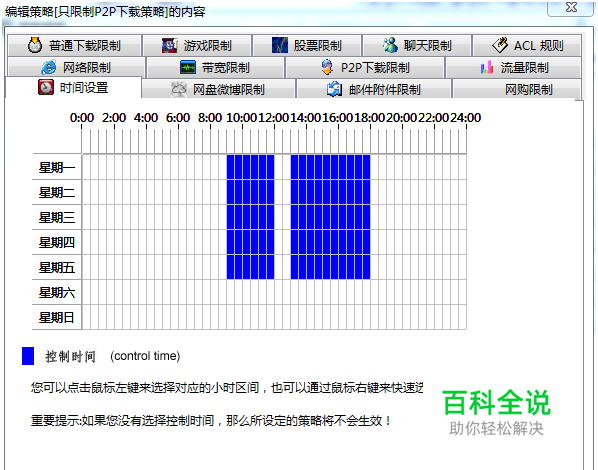
Task: Select the 星期四 row header
Action: tap(57, 242)
